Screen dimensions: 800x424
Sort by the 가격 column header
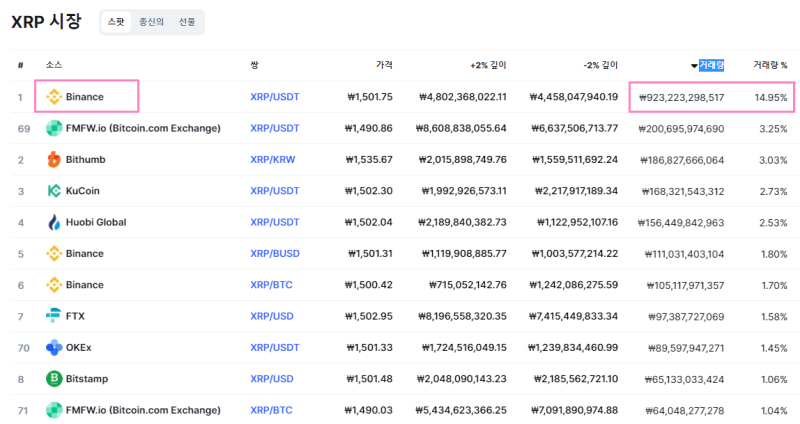pyautogui.click(x=384, y=65)
